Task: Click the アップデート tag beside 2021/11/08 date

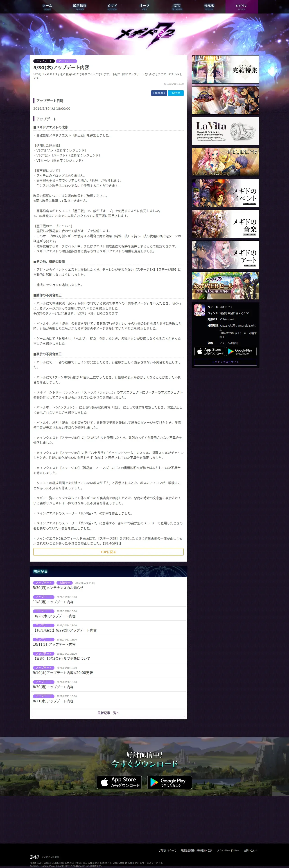Action: click(x=43, y=597)
